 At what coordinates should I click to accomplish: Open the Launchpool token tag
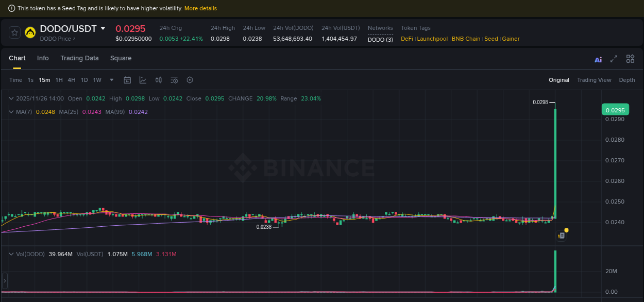[432, 39]
